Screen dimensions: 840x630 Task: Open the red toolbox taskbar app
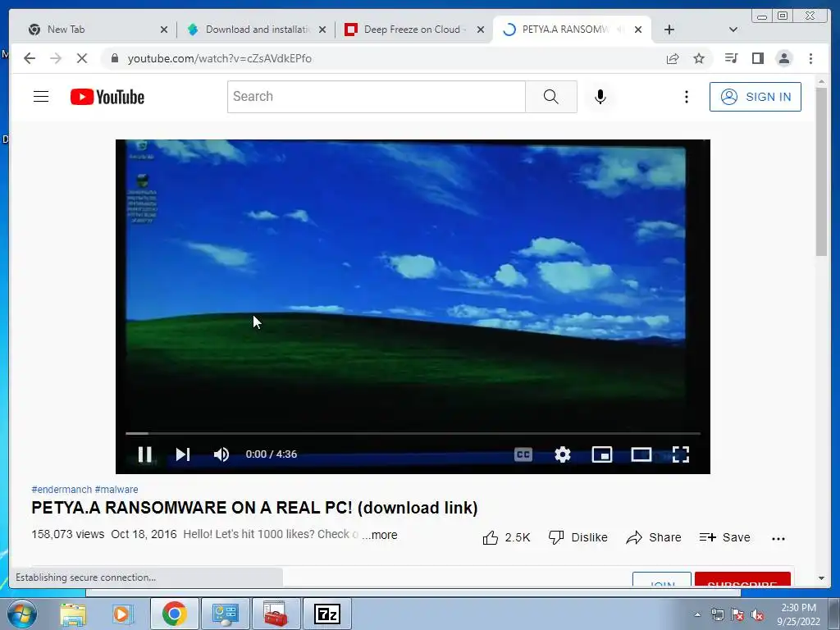[x=276, y=614]
